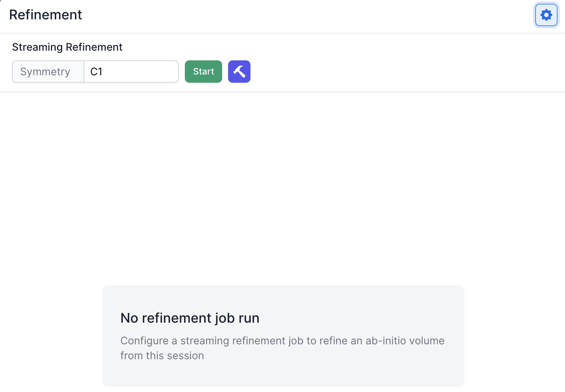Click empty white area below Streaming Refinement

pyautogui.click(x=282, y=186)
